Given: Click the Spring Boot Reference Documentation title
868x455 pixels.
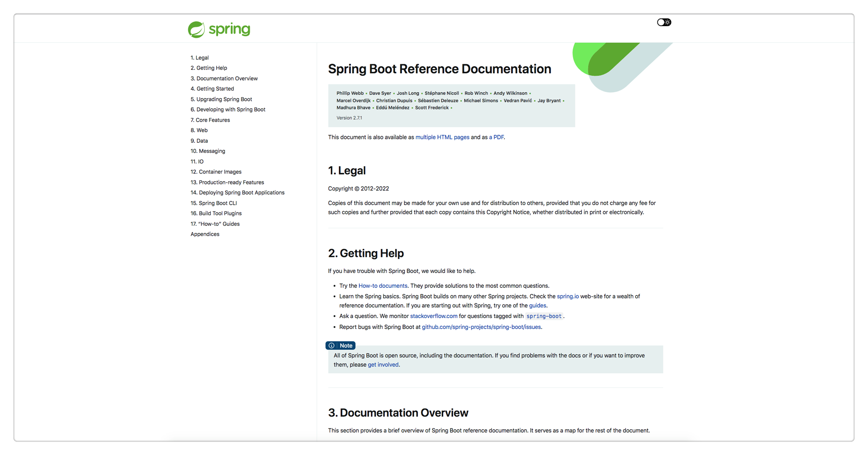Looking at the screenshot, I should pos(439,69).
